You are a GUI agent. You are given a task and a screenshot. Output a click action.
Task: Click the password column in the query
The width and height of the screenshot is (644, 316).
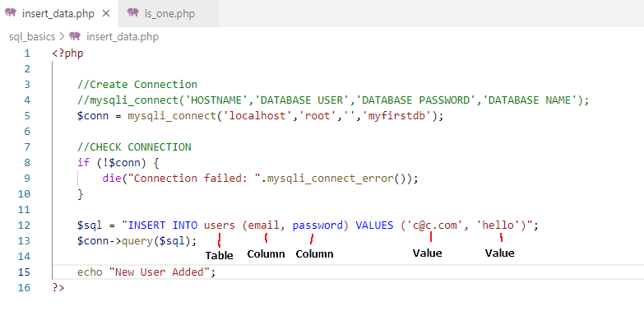[317, 225]
